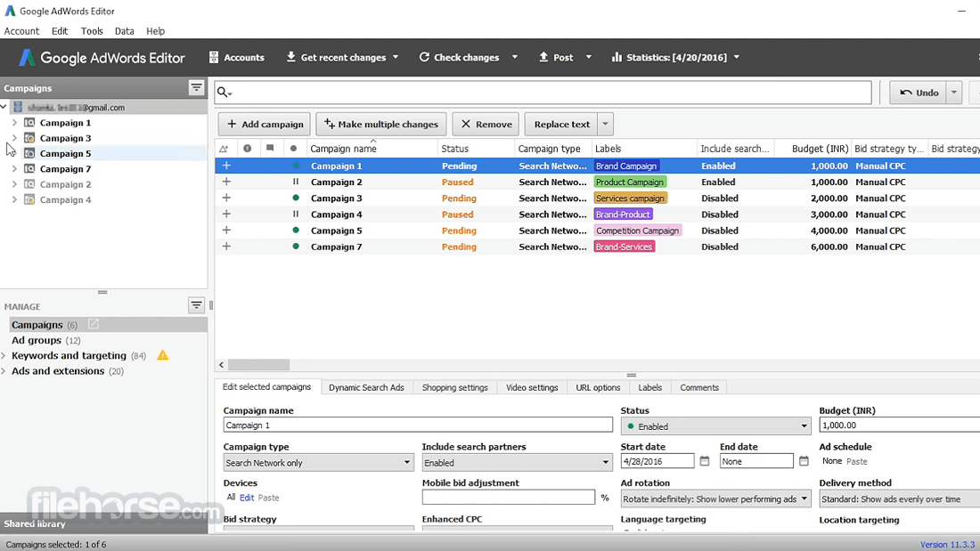Click the Manage panel filter icon
The width and height of the screenshot is (980, 551).
(x=196, y=305)
